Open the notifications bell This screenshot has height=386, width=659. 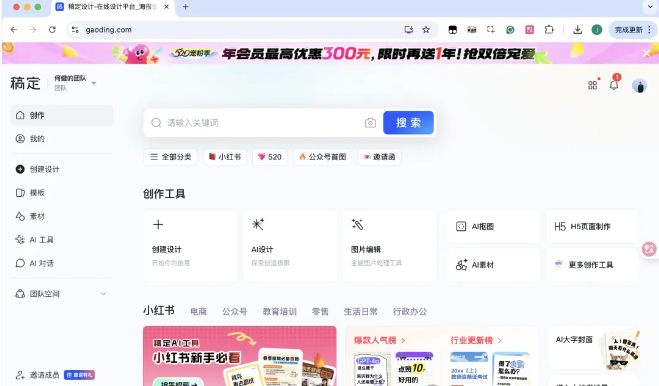pyautogui.click(x=614, y=85)
